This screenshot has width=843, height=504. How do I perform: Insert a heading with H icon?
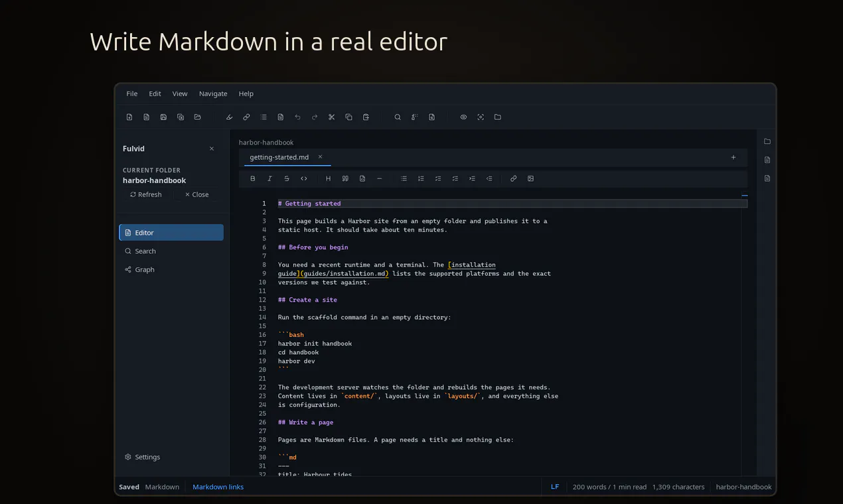pos(328,178)
